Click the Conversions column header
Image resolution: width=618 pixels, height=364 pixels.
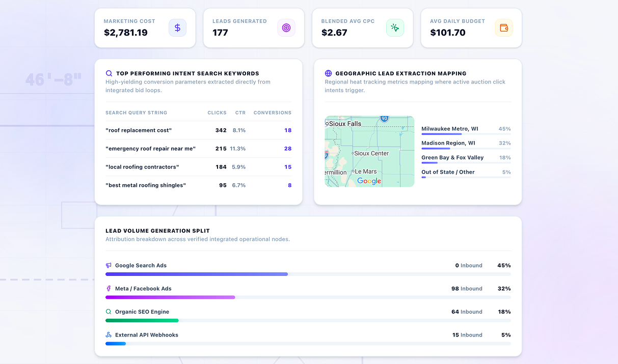coord(273,113)
